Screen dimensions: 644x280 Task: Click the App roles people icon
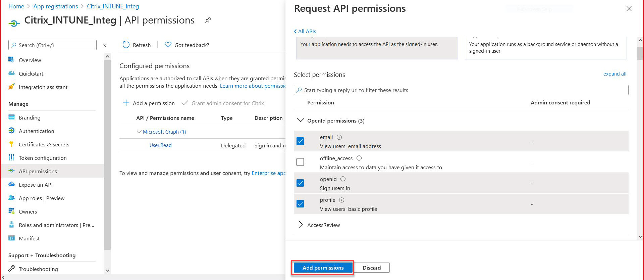point(11,198)
